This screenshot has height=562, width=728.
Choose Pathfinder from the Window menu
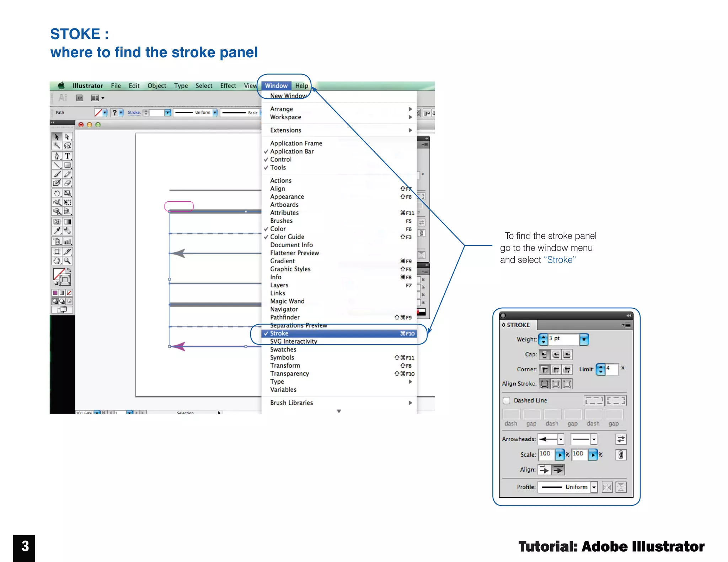point(339,317)
